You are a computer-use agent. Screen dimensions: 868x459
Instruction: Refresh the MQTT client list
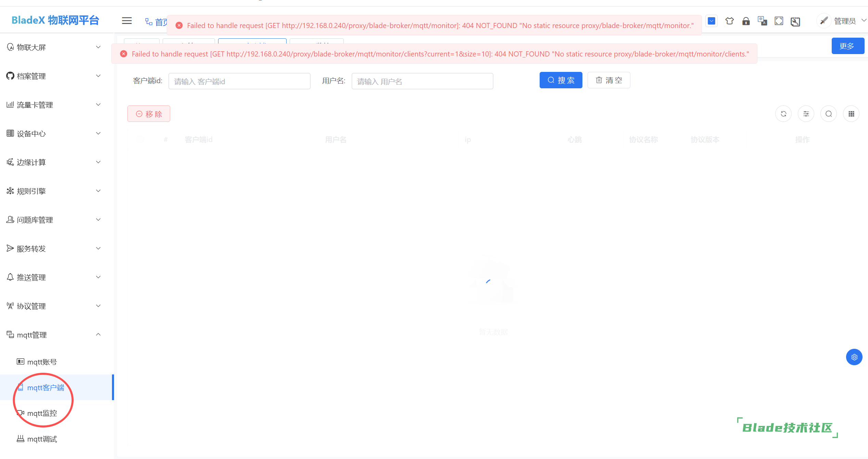point(783,114)
